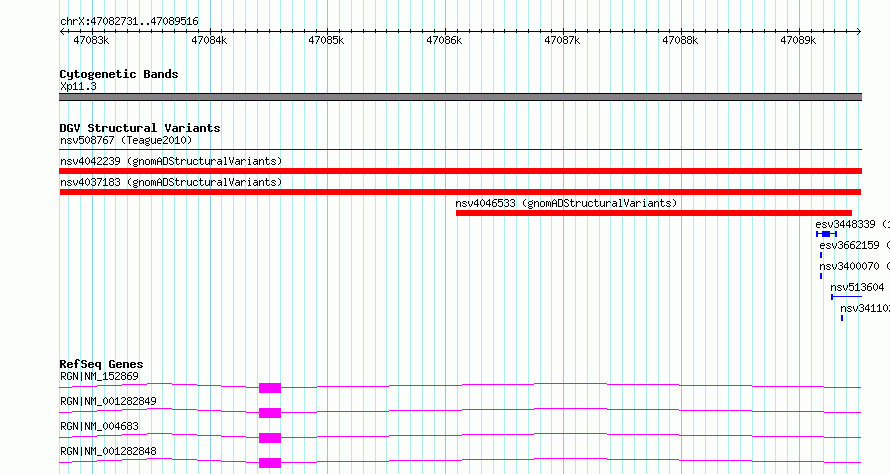Click the 47086k ruler tick label
The image size is (890, 474).
pyautogui.click(x=444, y=40)
